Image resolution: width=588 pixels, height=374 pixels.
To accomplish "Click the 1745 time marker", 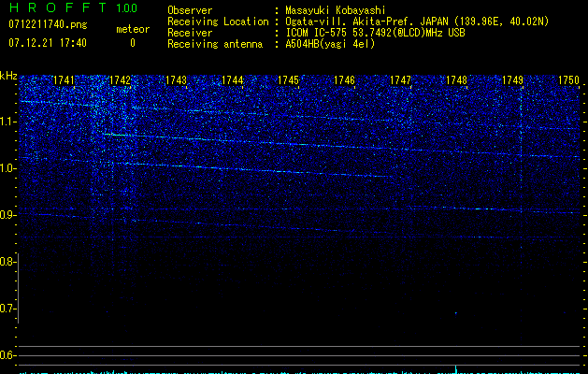I will 288,79.
